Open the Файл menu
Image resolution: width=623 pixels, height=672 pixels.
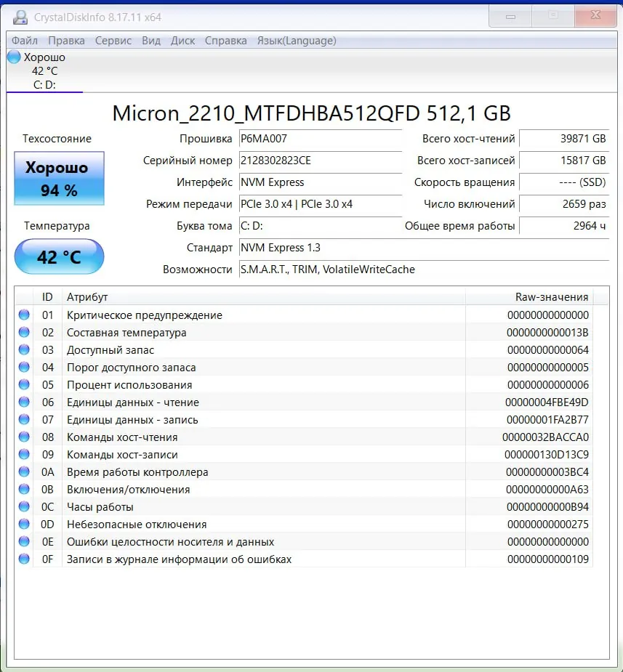25,41
